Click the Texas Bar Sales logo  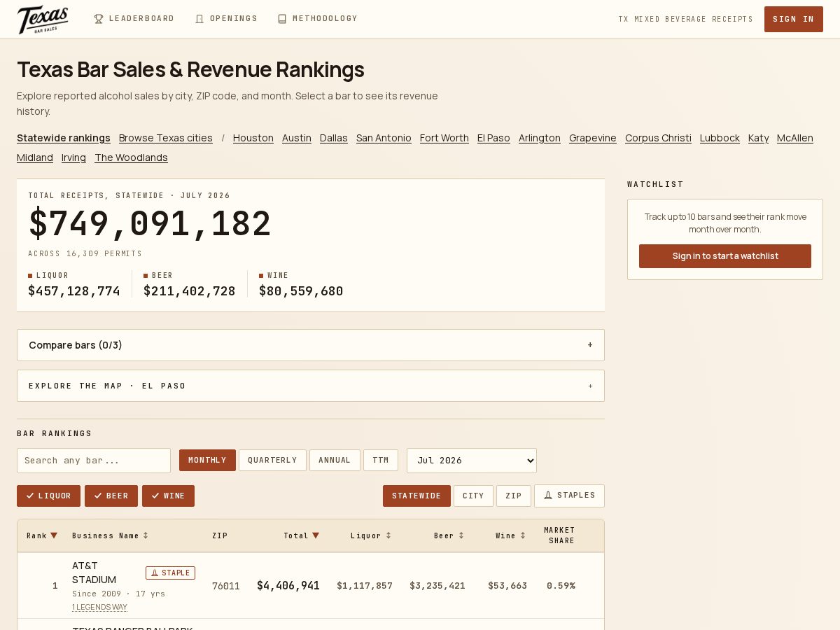[43, 20]
